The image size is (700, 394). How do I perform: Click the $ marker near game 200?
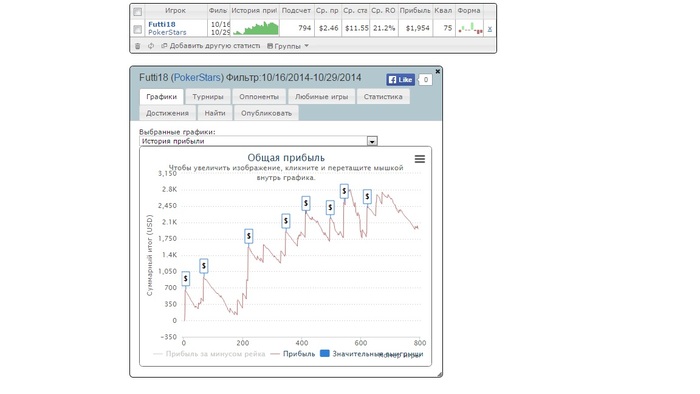pos(249,236)
